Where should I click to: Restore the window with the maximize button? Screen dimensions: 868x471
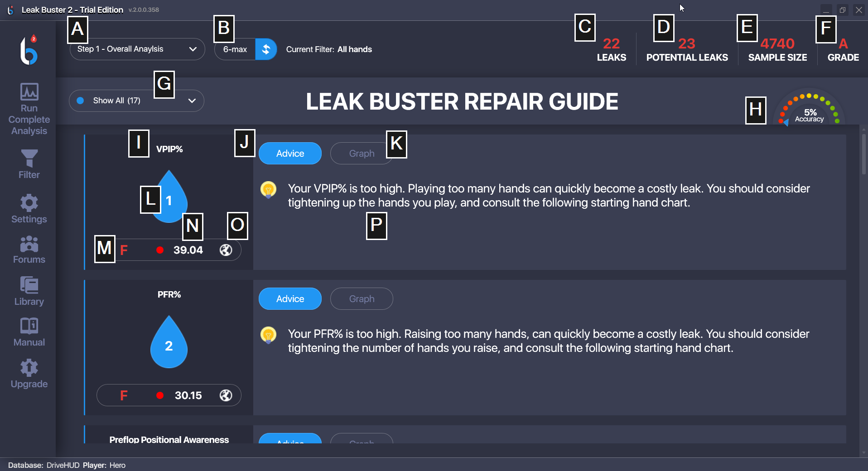pos(843,10)
